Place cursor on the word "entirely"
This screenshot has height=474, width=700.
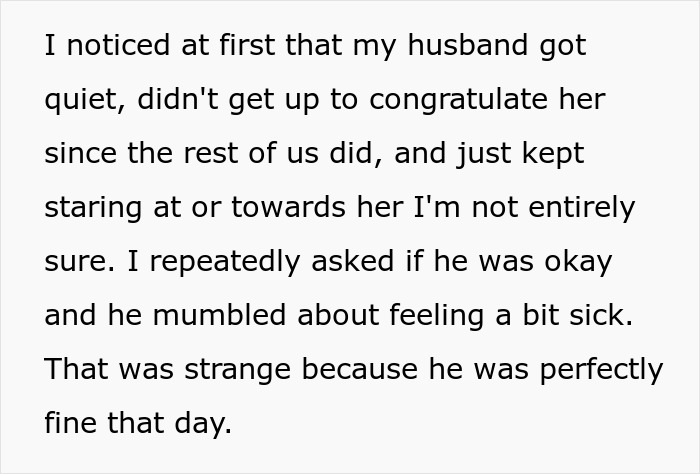click(582, 208)
